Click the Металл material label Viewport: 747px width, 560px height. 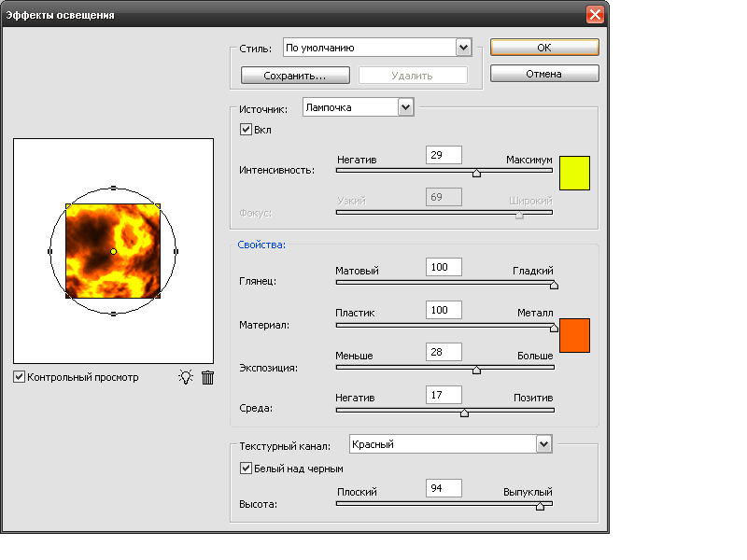[535, 313]
